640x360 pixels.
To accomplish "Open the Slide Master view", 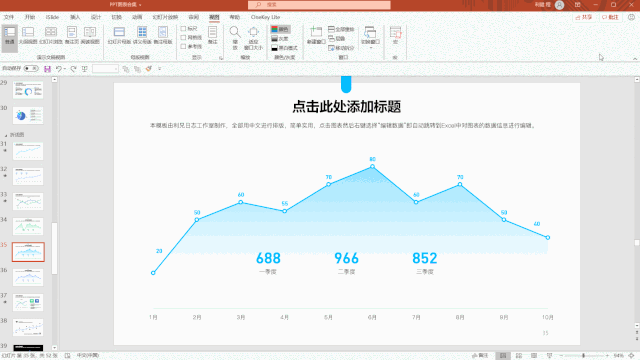I will point(119,35).
